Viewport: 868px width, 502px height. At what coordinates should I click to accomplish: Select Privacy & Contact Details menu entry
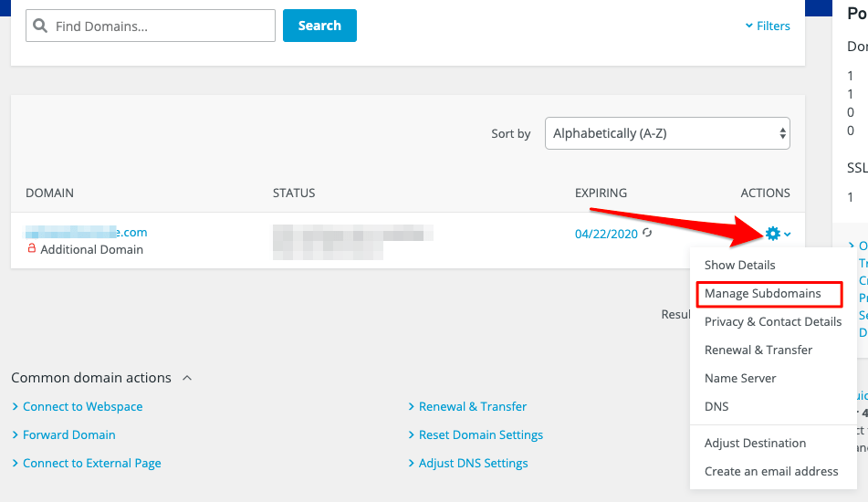[x=773, y=322]
